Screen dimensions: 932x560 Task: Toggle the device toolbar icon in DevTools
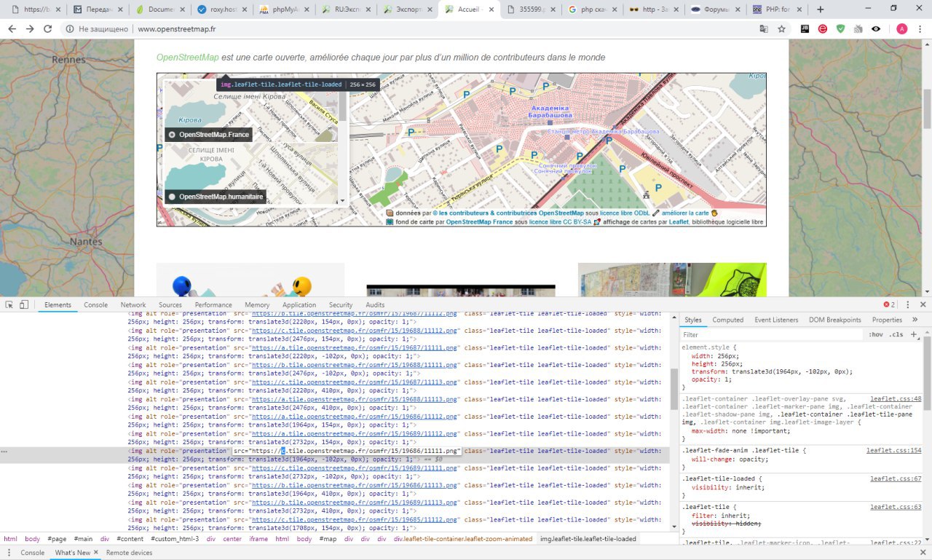[24, 304]
